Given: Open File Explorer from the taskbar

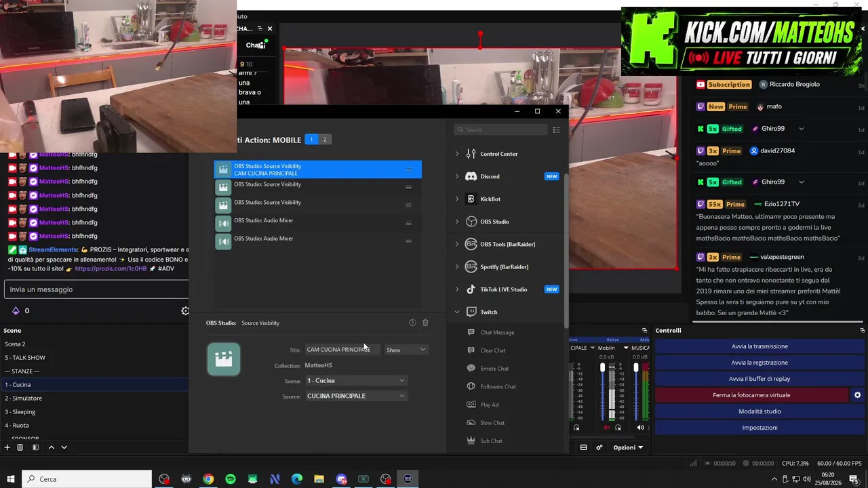Looking at the screenshot, I should [319, 479].
